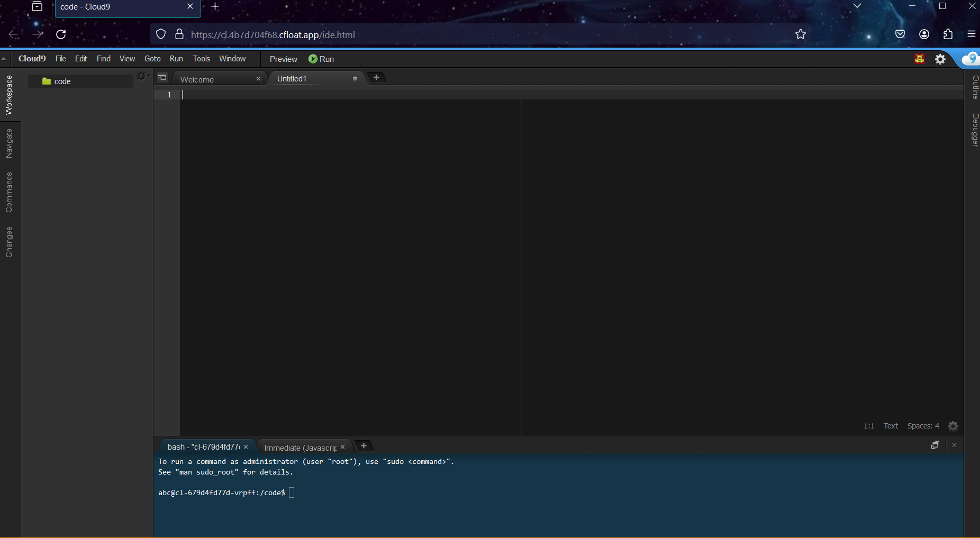Switch to the Untitled1 tab
This screenshot has width=980, height=538.
point(316,78)
